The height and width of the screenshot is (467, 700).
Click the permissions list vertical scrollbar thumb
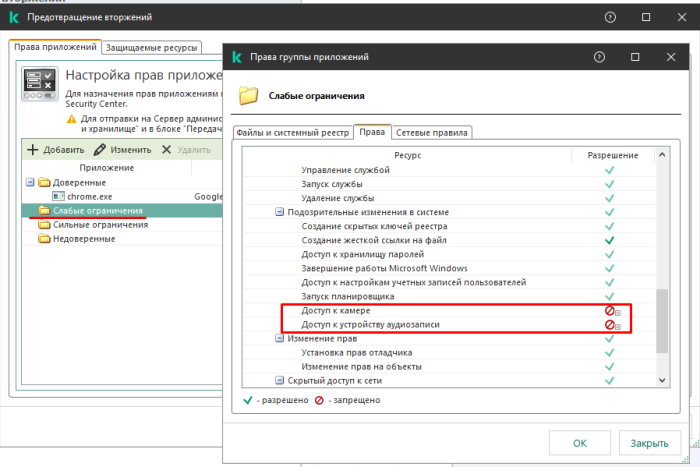pos(661,320)
